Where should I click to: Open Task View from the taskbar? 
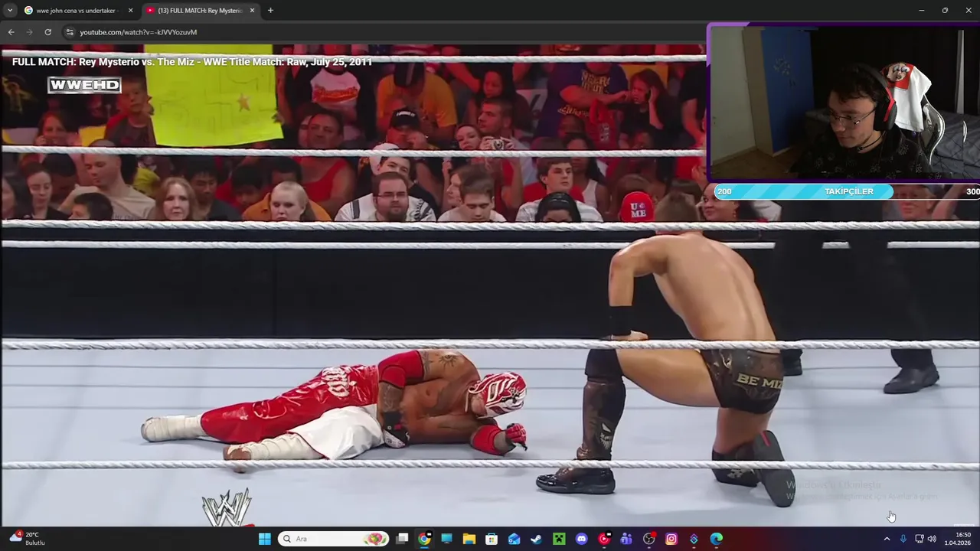click(x=402, y=539)
